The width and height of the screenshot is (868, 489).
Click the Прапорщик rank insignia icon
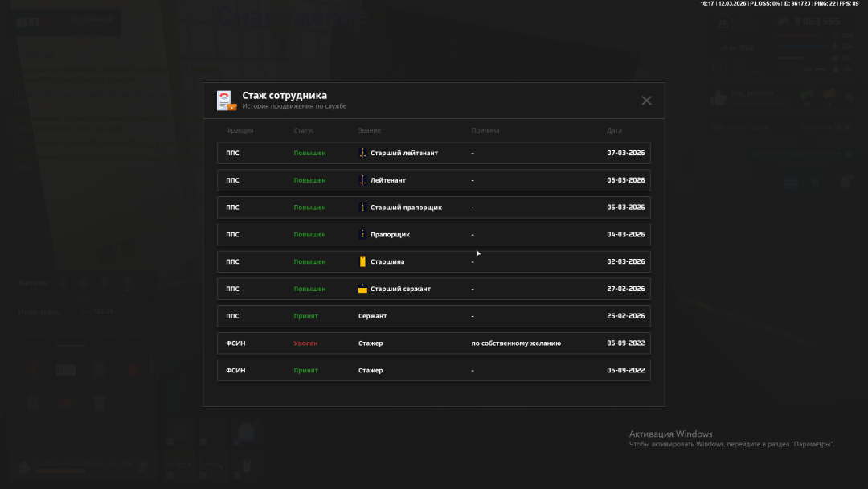coord(362,235)
